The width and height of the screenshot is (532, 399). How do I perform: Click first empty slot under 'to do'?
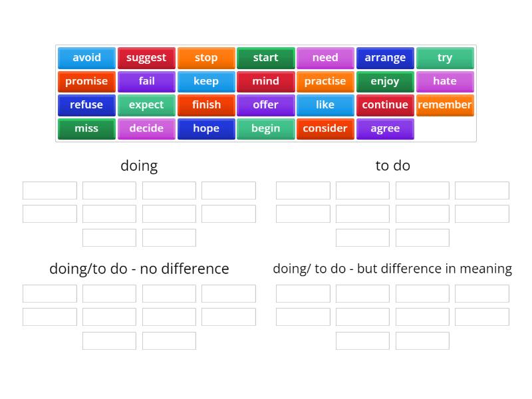coord(303,190)
